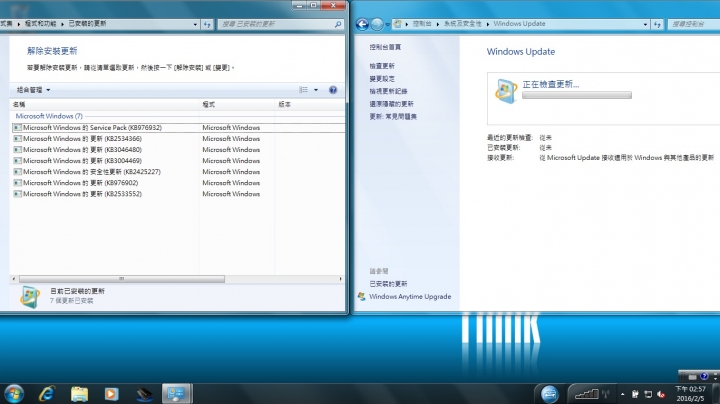Select the update KB2534366 row
Screen dimensions: 720x404
(x=179, y=139)
